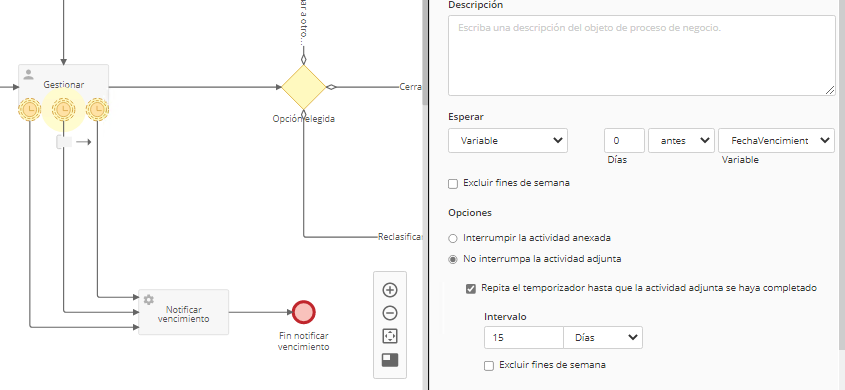Uncheck Repita el temporizador checkbox
The width and height of the screenshot is (845, 390).
(x=471, y=289)
